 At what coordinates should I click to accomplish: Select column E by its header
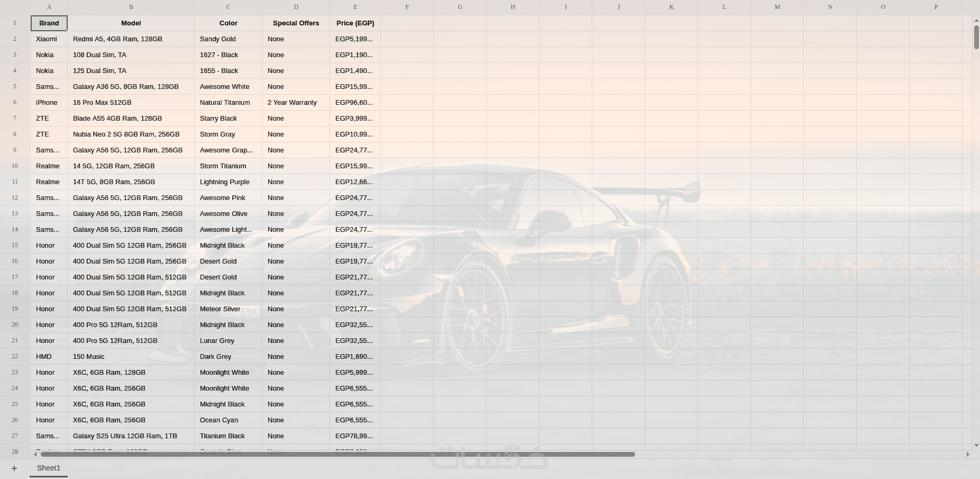355,7
